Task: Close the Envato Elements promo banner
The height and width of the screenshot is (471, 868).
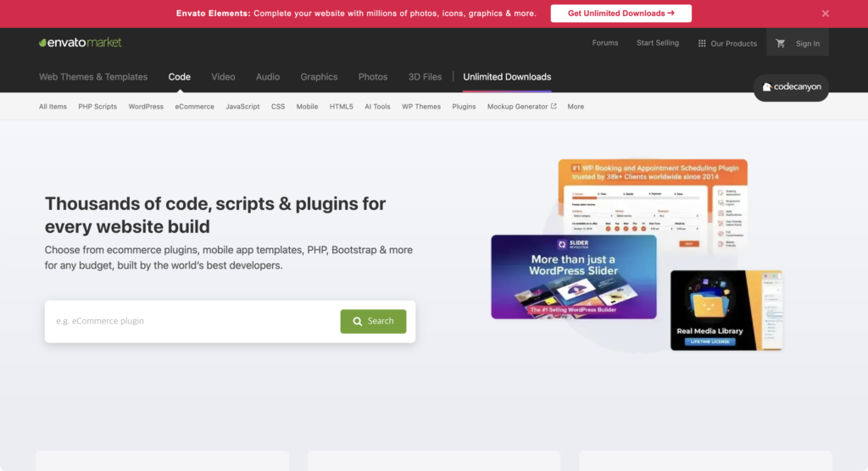Action: pyautogui.click(x=825, y=14)
